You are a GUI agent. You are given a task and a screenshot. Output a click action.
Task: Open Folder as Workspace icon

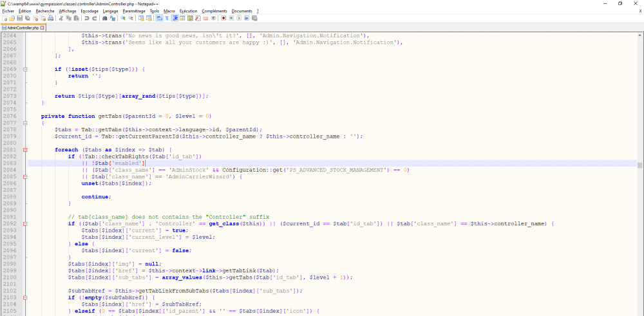coord(205,18)
